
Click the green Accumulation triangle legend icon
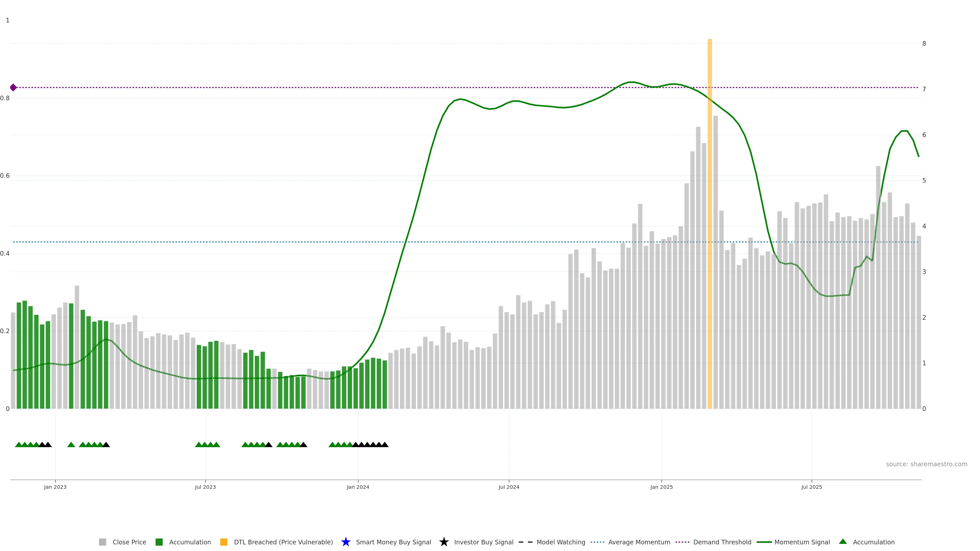(x=843, y=542)
